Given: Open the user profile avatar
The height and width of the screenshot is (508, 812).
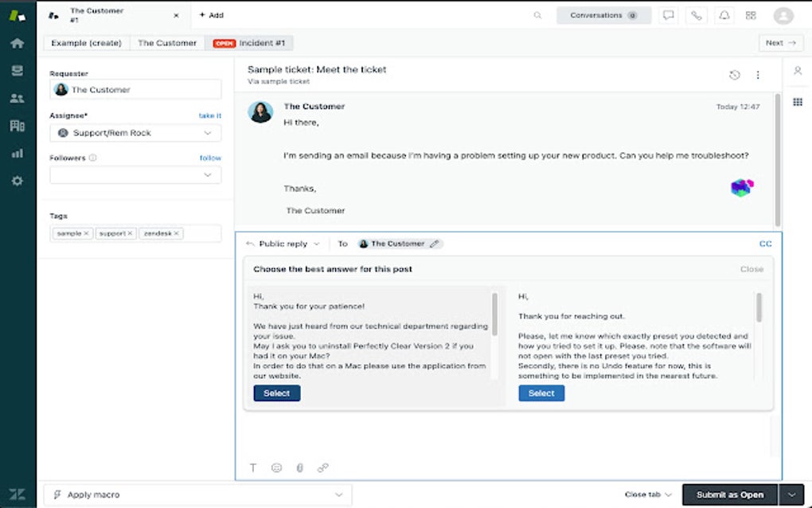Looking at the screenshot, I should 783,16.
